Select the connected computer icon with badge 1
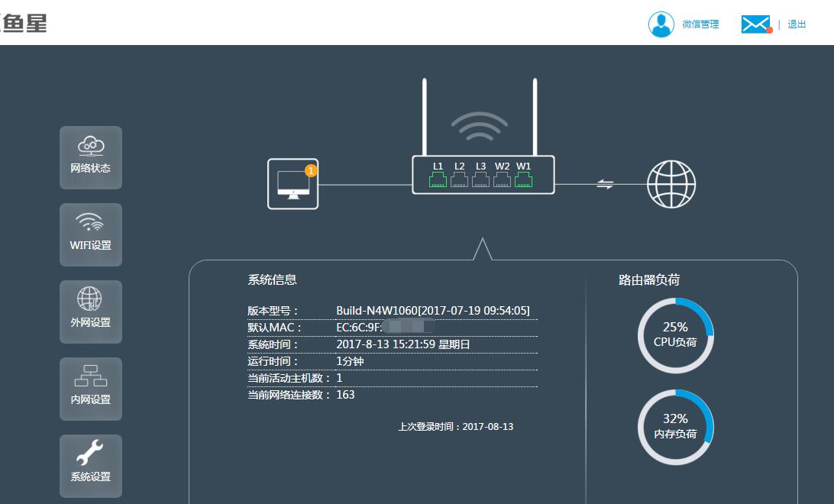The height and width of the screenshot is (504, 834). [x=293, y=183]
